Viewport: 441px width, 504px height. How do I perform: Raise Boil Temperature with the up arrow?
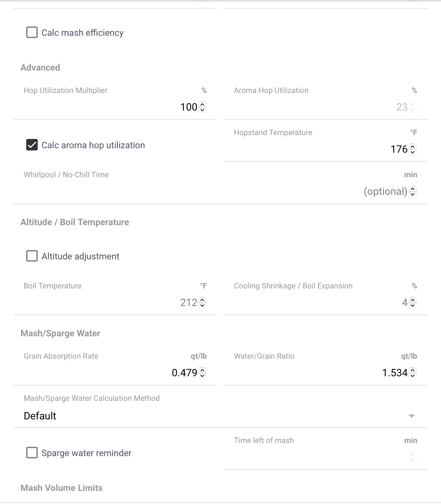point(202,300)
